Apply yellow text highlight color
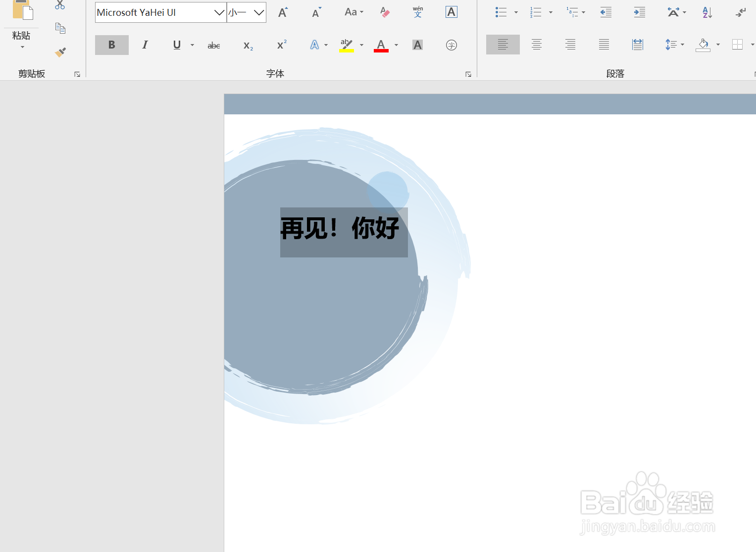The height and width of the screenshot is (552, 756). click(x=347, y=45)
